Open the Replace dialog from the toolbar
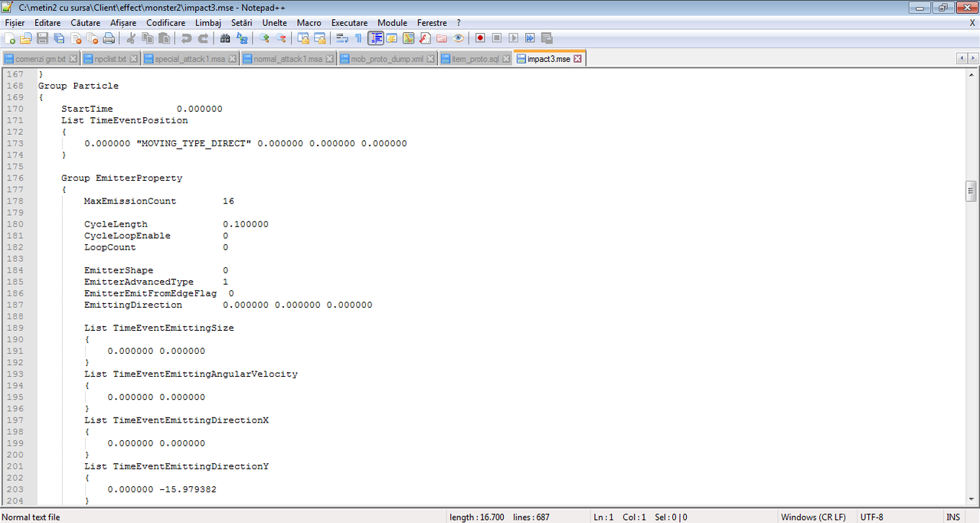Screen dimensions: 980x523 coord(242,38)
